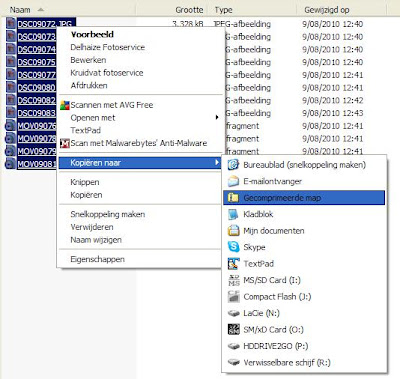This screenshot has height=379, width=400.
Task: Click the DSC09072.JPG file icon
Action: pyautogui.click(x=11, y=23)
